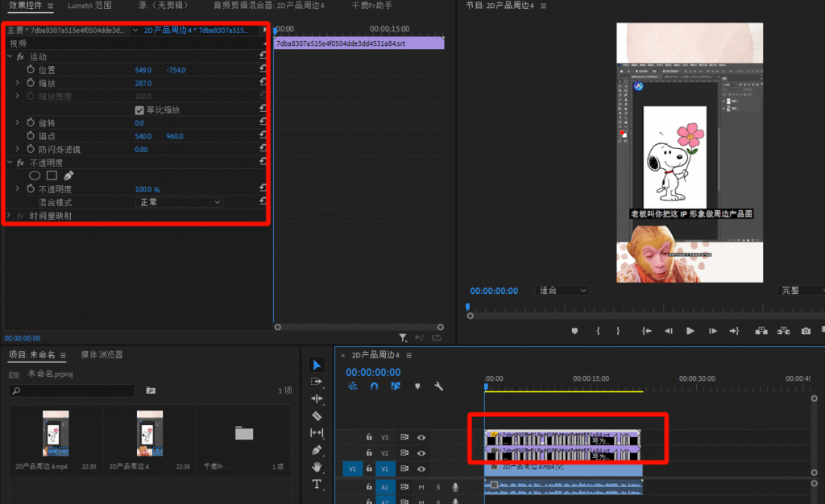
Task: Toggle the 位置 stopwatch animation icon
Action: point(31,70)
